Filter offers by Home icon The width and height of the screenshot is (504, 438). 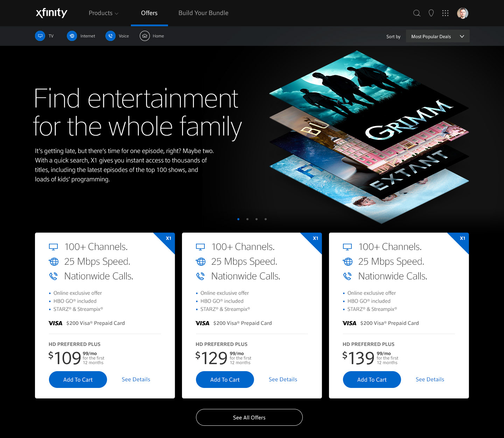click(x=145, y=36)
